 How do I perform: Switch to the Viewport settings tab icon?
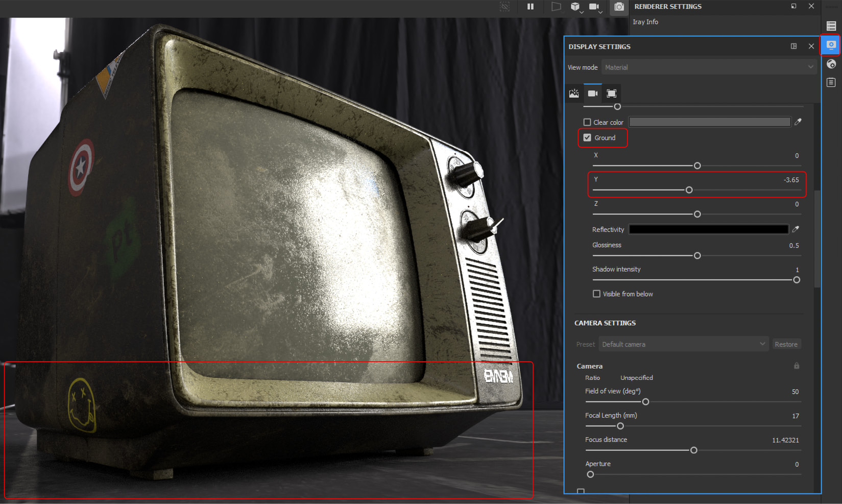point(611,93)
